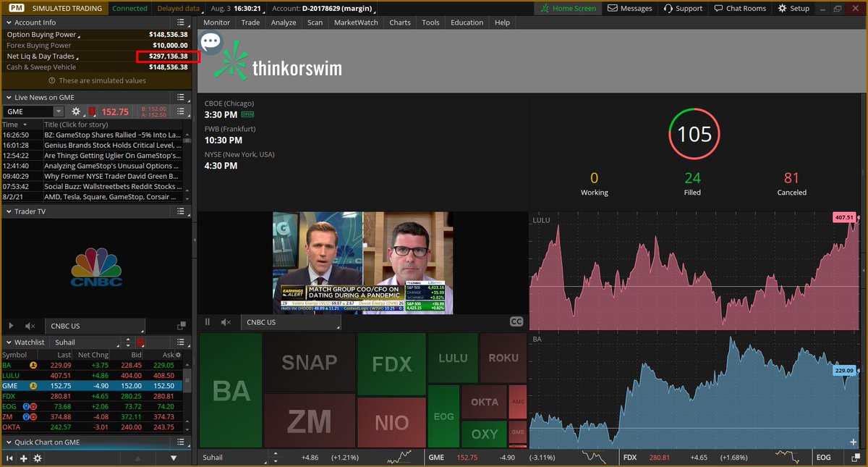This screenshot has height=467, width=868.
Task: Open Live News settings gear
Action: [76, 112]
